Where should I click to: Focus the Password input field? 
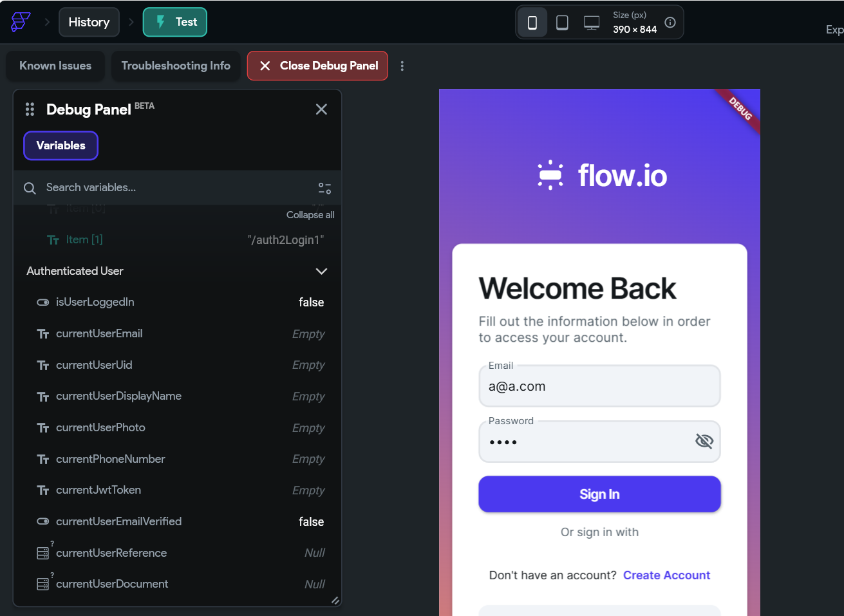pyautogui.click(x=599, y=442)
